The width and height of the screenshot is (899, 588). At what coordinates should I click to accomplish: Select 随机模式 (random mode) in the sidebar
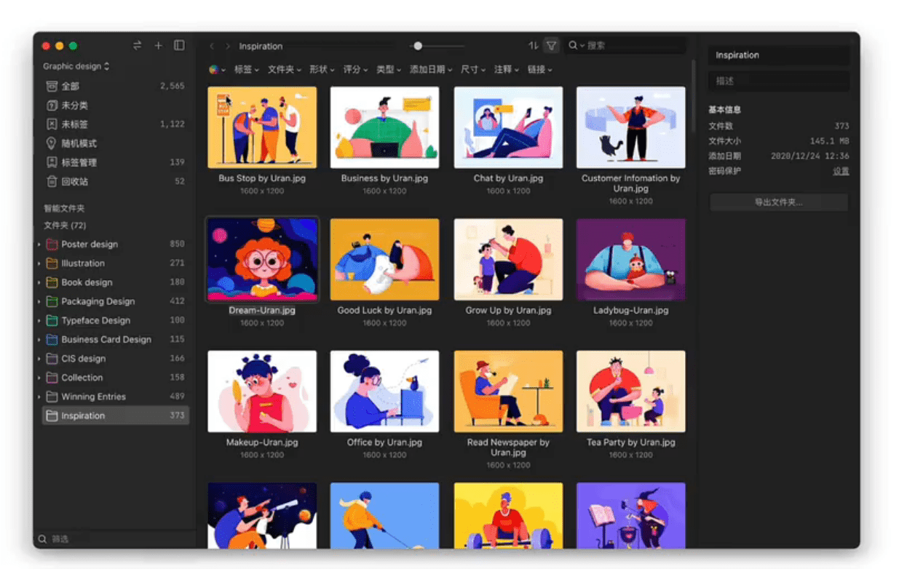coord(73,143)
